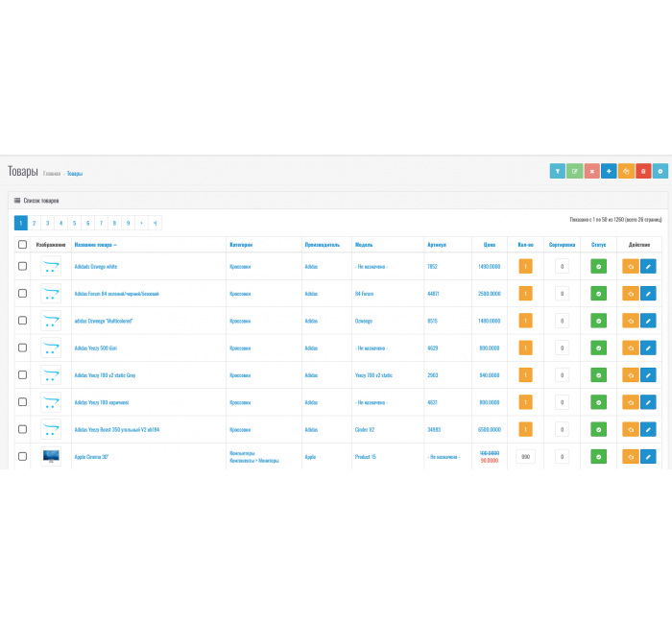The width and height of the screenshot is (672, 624).
Task: Sort by the Статус column header
Action: (598, 245)
